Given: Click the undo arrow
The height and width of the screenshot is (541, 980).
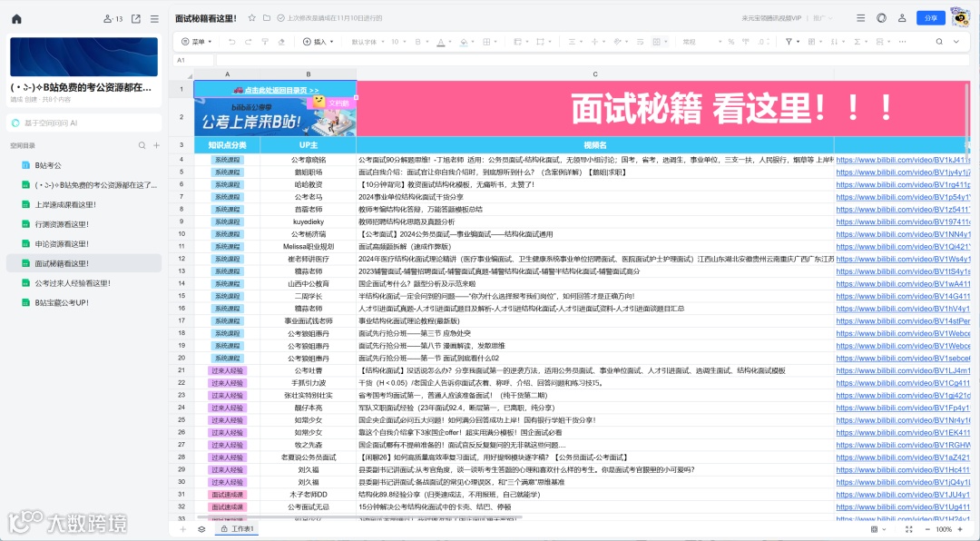Looking at the screenshot, I should [232, 42].
